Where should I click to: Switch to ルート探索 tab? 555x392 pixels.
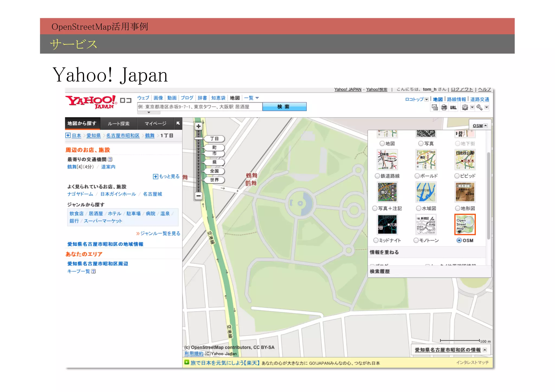(x=119, y=124)
